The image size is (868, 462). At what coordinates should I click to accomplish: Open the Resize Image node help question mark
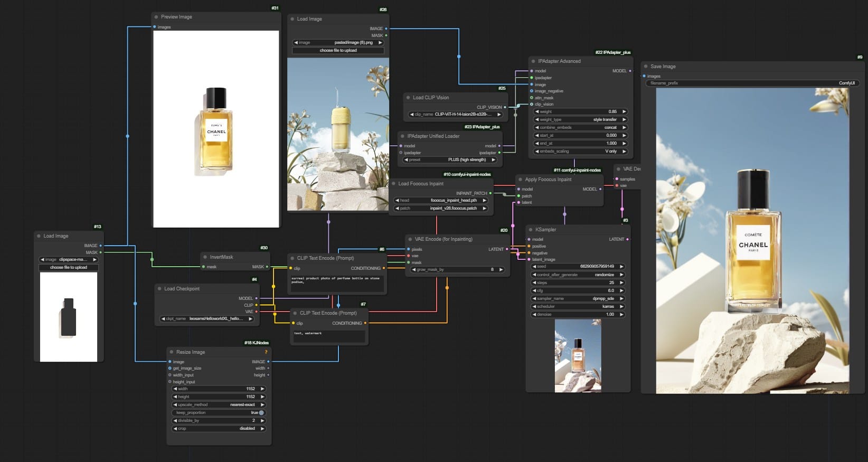click(266, 352)
